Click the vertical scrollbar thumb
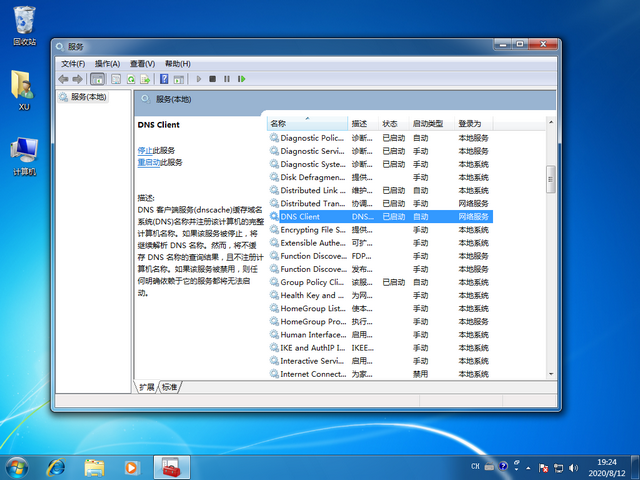The width and height of the screenshot is (640, 480). click(x=551, y=179)
